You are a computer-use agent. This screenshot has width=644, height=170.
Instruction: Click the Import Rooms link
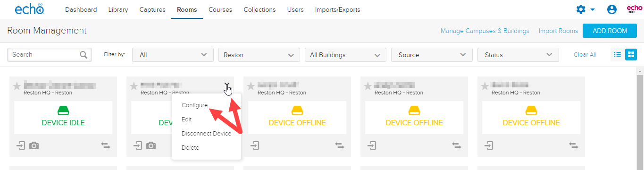pos(558,31)
